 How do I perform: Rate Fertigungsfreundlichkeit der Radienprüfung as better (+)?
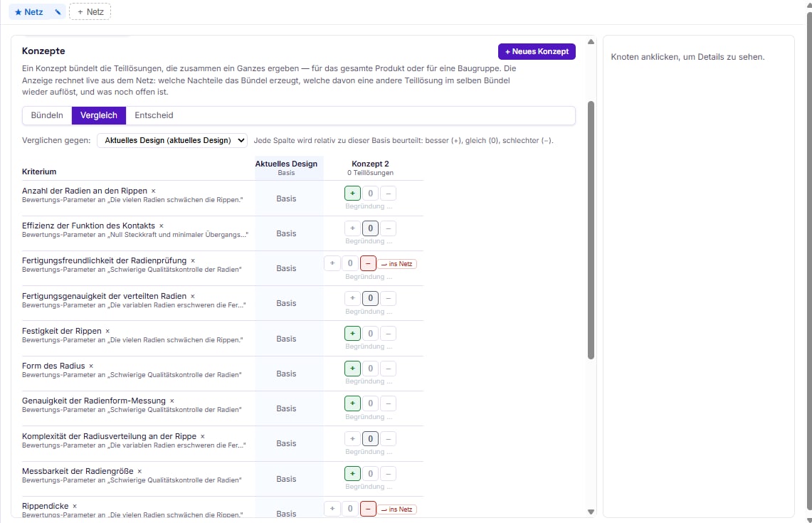pos(332,263)
